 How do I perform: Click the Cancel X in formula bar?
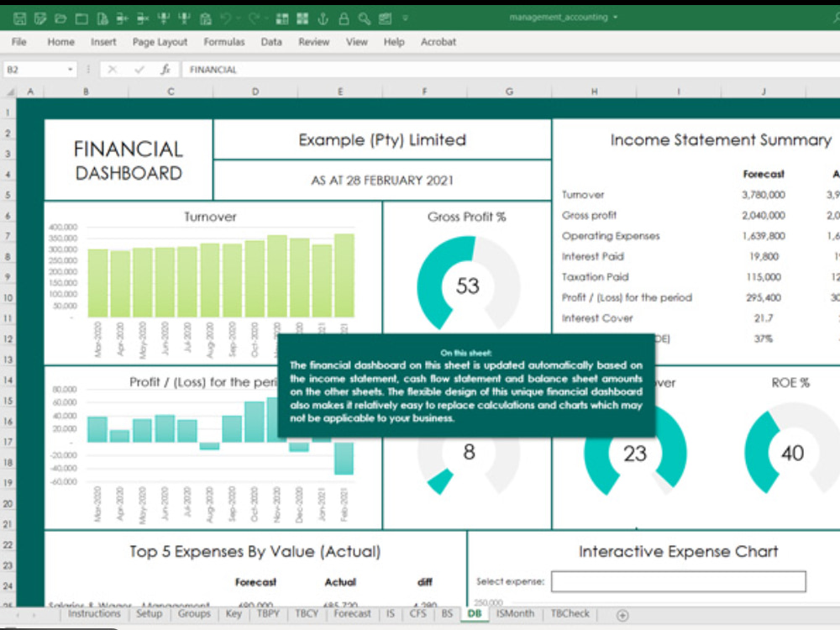point(112,70)
